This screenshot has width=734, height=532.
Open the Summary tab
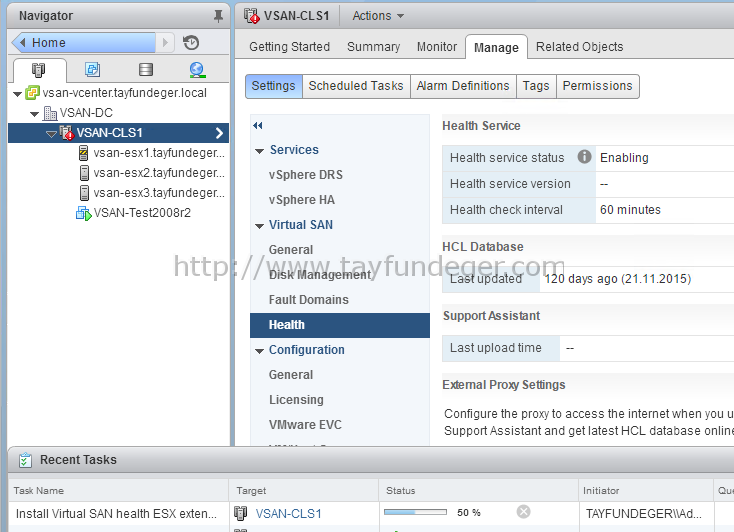tap(373, 47)
